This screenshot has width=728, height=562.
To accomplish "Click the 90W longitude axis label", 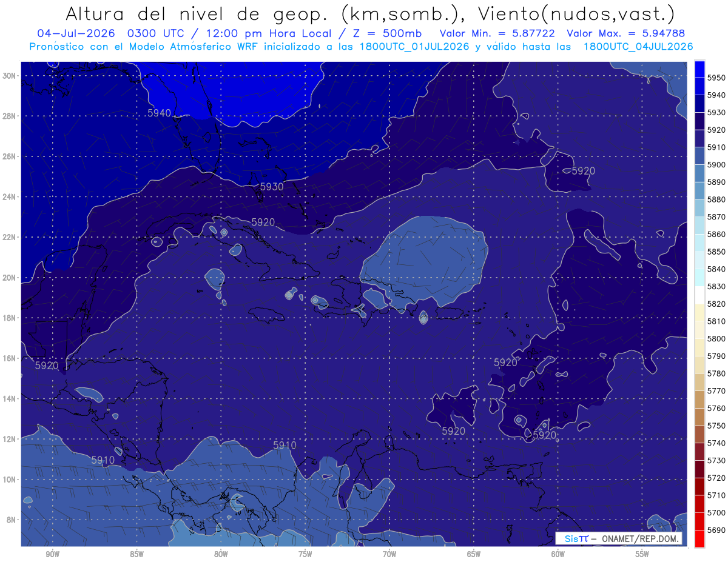I will (52, 554).
